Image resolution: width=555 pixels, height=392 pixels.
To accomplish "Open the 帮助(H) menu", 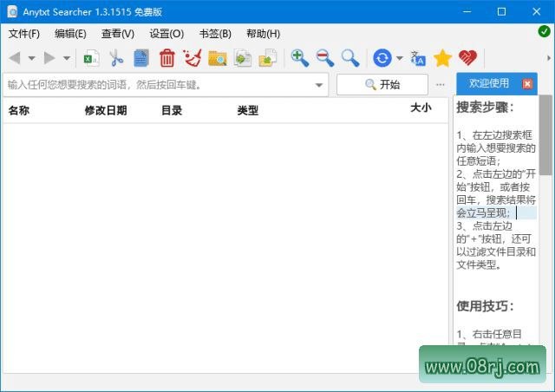I will 264,34.
